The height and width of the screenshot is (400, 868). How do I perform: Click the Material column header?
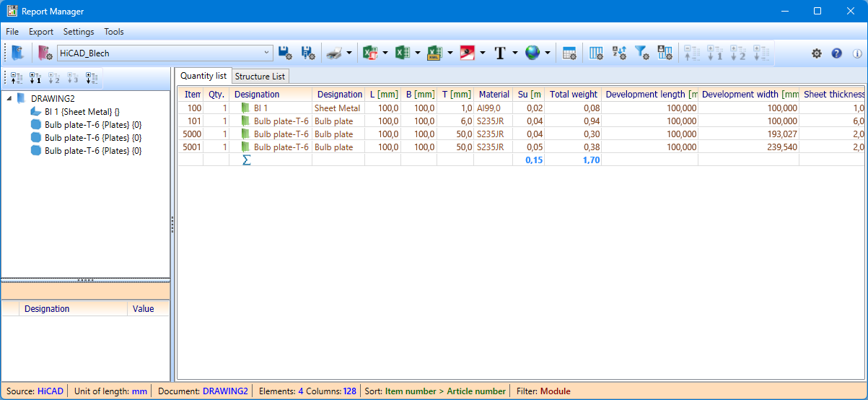(x=494, y=95)
